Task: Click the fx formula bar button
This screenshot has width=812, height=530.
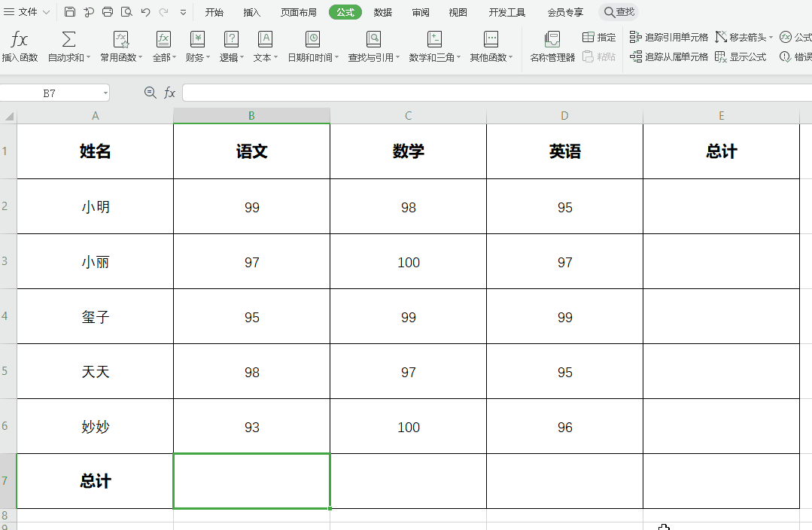Action: coord(169,92)
